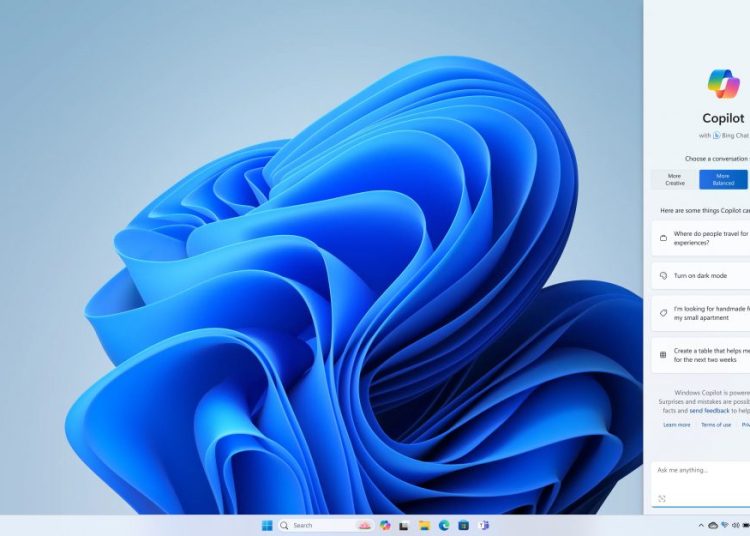This screenshot has width=750, height=536.
Task: Click the OneDrive cloud tray icon
Action: pos(713,525)
